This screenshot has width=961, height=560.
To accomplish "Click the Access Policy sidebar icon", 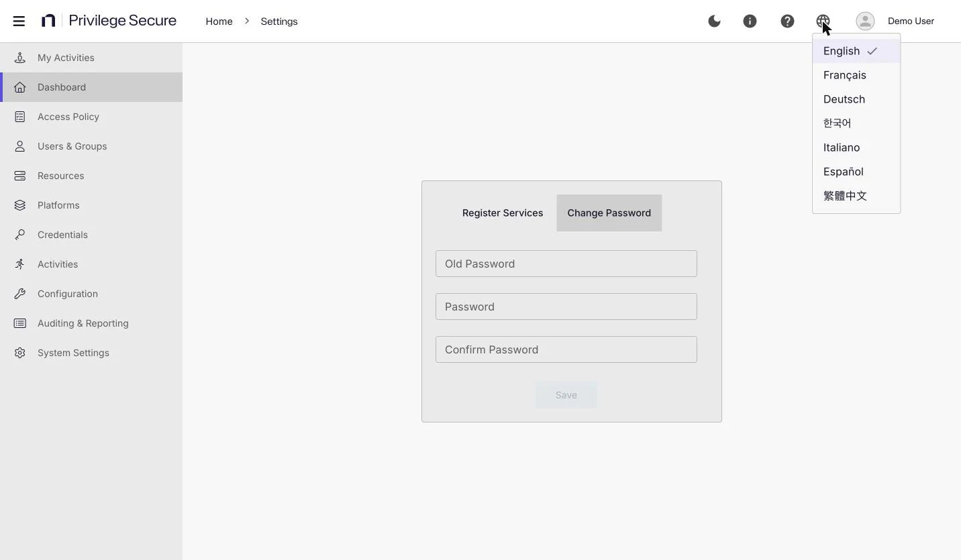I will (x=20, y=117).
